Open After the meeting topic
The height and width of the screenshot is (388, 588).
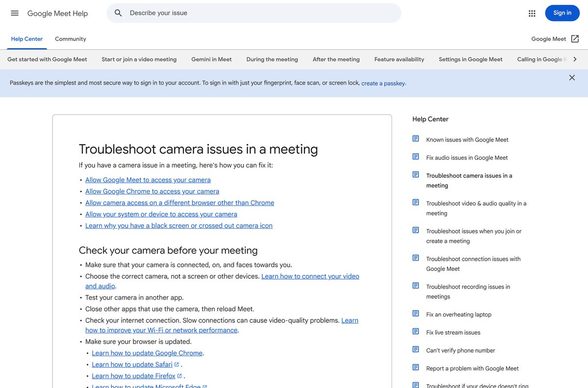pyautogui.click(x=336, y=59)
